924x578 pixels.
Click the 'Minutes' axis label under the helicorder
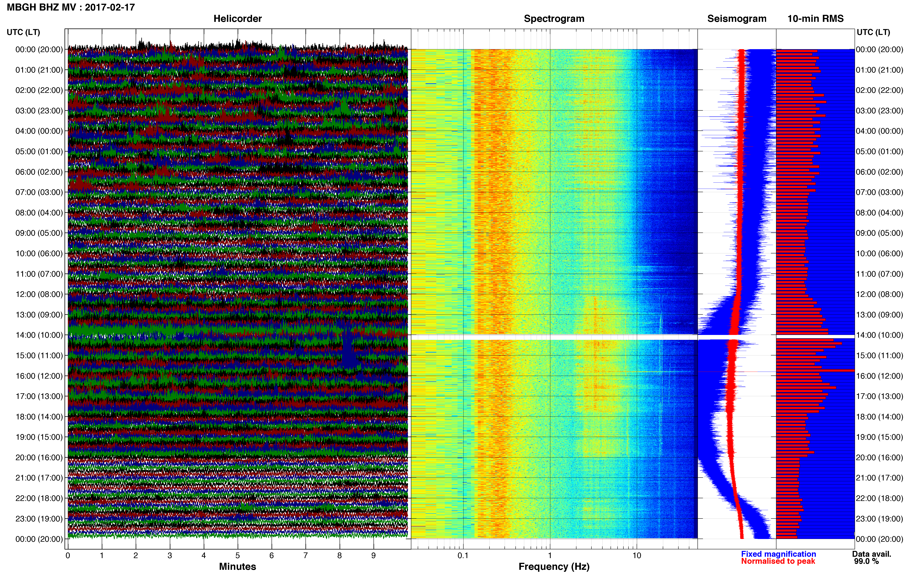[x=237, y=566]
